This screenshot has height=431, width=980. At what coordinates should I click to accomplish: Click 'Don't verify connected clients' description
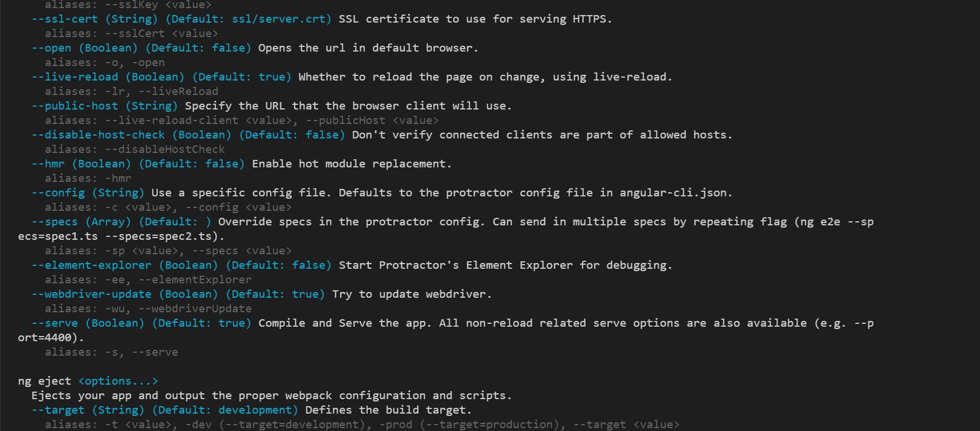pos(452,135)
